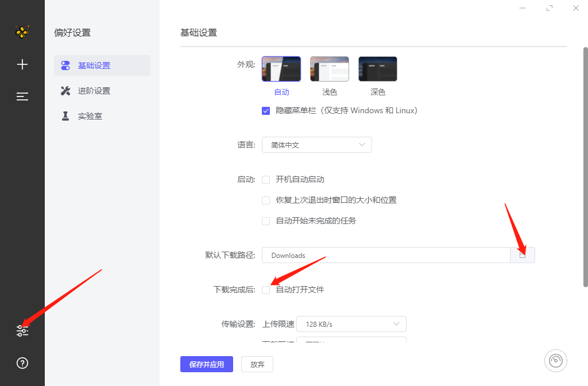Click the 上传限速 label

point(278,324)
